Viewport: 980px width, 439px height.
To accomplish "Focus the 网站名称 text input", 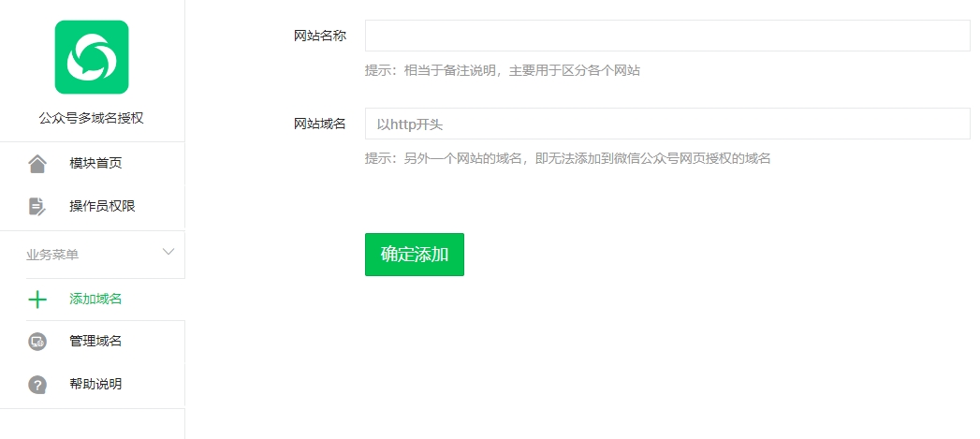I will (667, 36).
